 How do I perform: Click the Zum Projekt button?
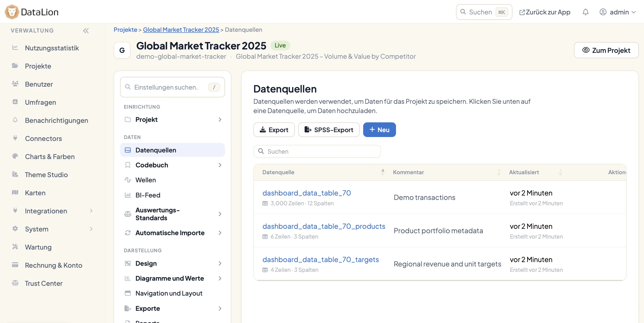(x=606, y=50)
